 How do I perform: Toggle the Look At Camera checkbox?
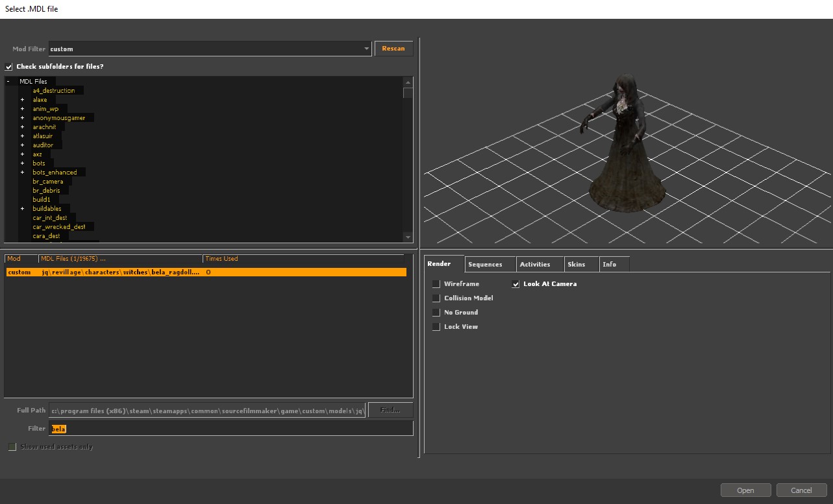[x=516, y=284]
